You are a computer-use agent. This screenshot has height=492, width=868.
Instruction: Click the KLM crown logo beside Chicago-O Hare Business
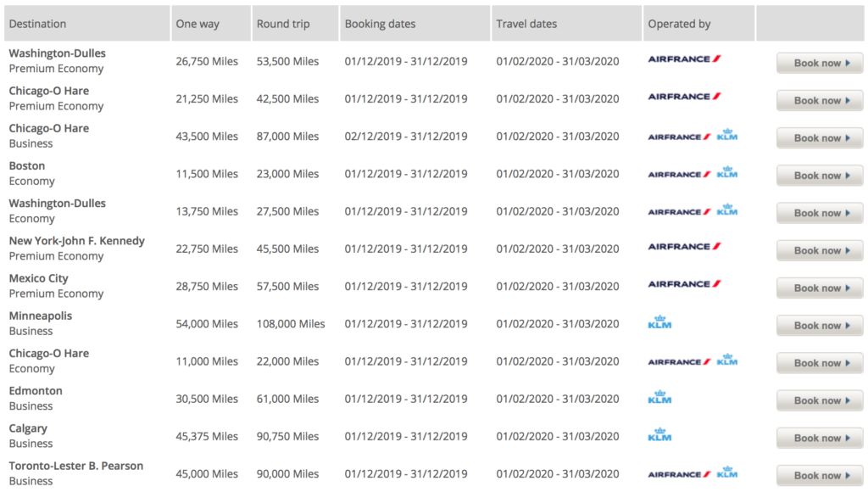coord(726,134)
